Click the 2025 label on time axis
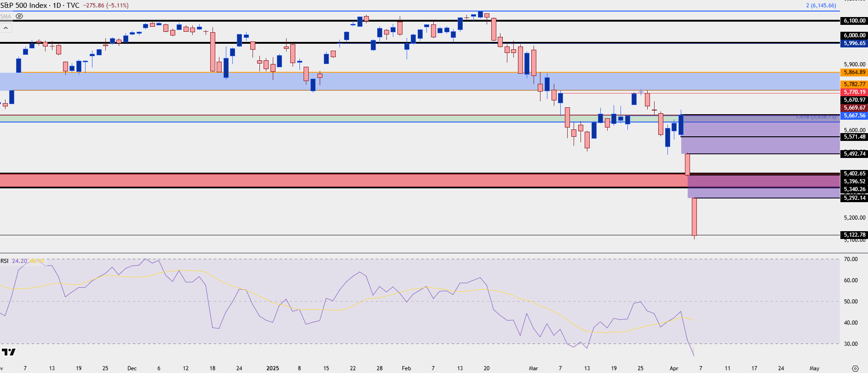Screen dimensions: 868x373 click(273, 368)
